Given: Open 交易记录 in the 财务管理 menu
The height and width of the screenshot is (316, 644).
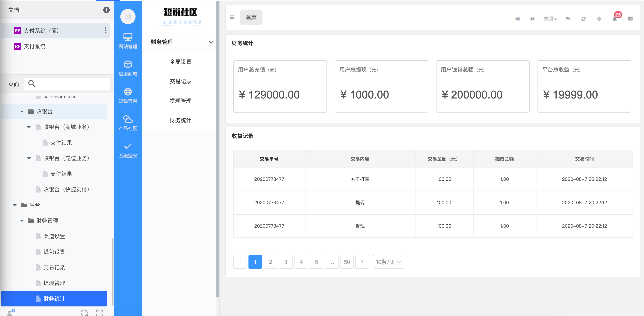Looking at the screenshot, I should tap(180, 81).
